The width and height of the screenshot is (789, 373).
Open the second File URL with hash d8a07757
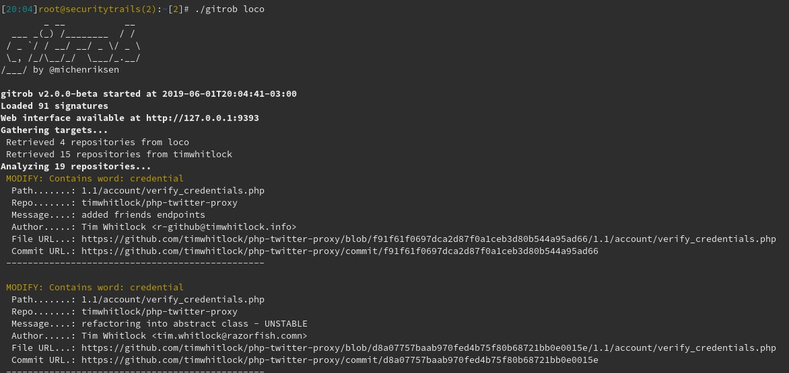(429, 348)
